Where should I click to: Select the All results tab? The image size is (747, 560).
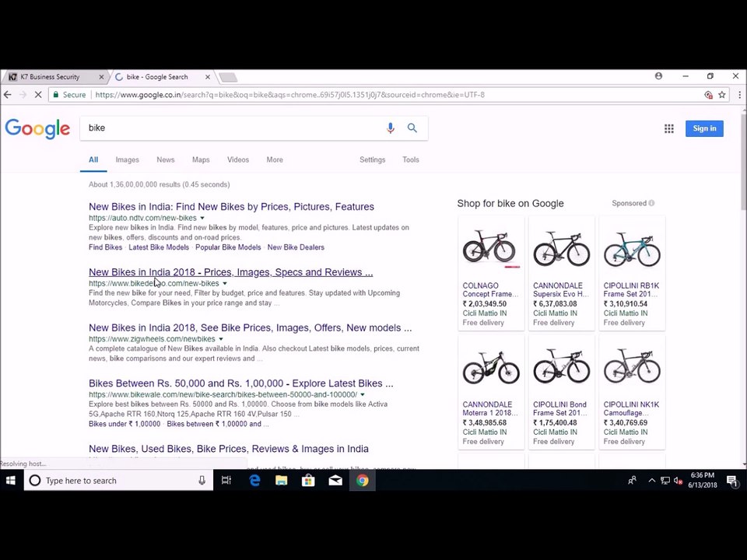(93, 160)
